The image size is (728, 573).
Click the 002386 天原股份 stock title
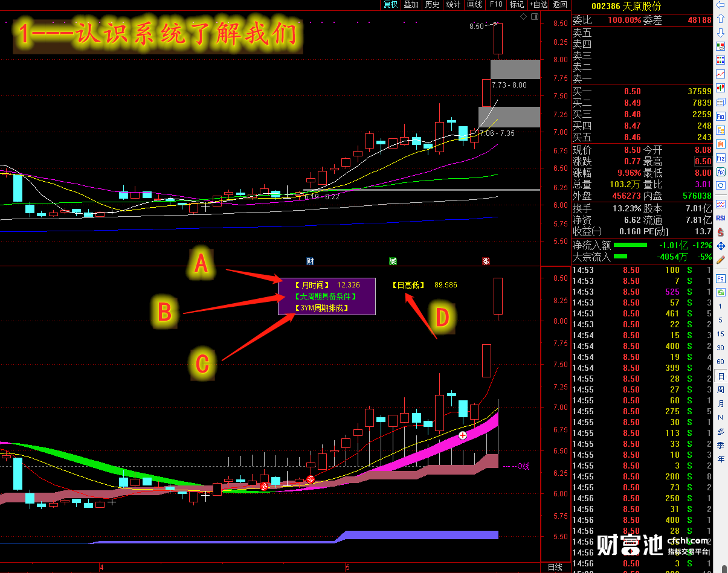point(626,5)
